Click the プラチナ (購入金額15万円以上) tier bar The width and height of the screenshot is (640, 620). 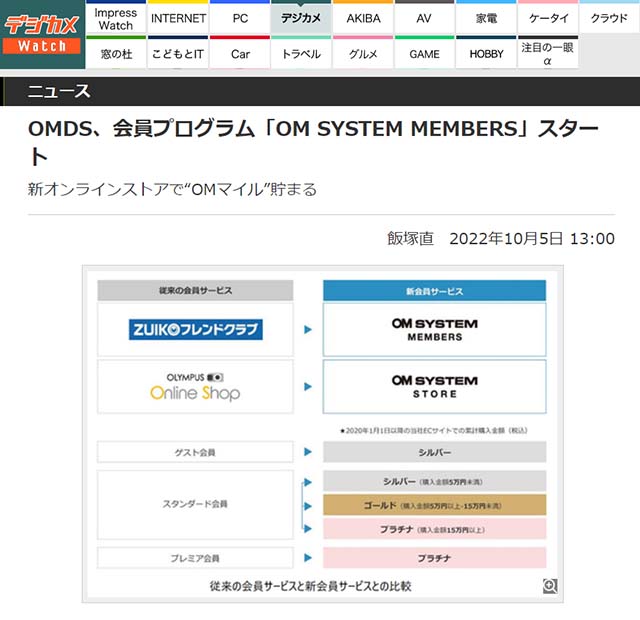(434, 529)
